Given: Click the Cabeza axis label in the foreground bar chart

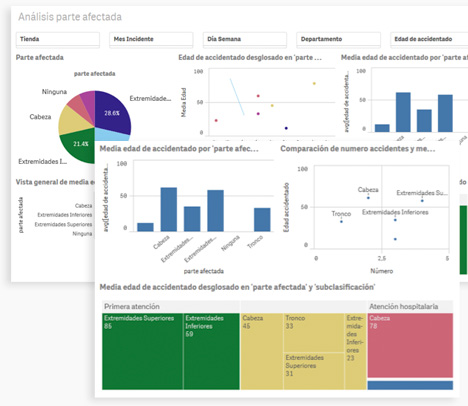Looking at the screenshot, I should pos(161,242).
